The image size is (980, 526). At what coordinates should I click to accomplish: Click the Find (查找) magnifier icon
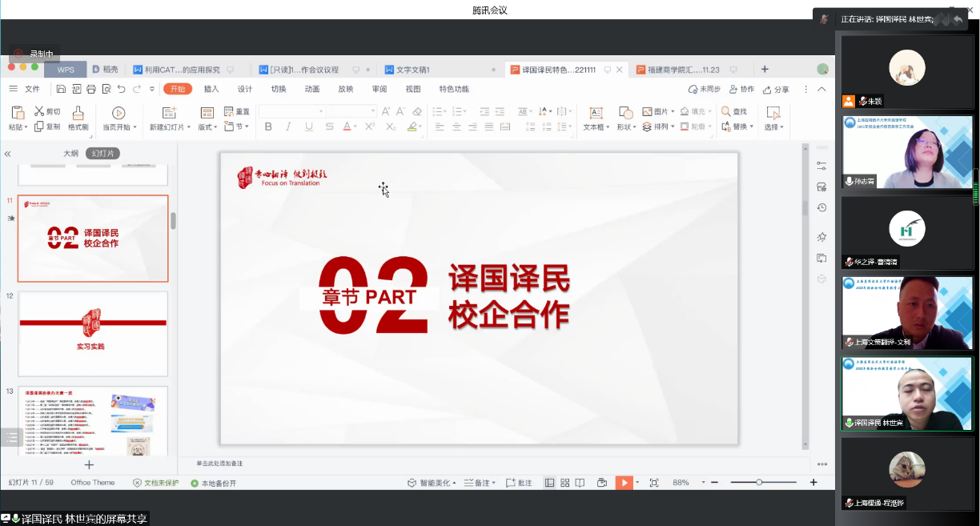pyautogui.click(x=726, y=111)
